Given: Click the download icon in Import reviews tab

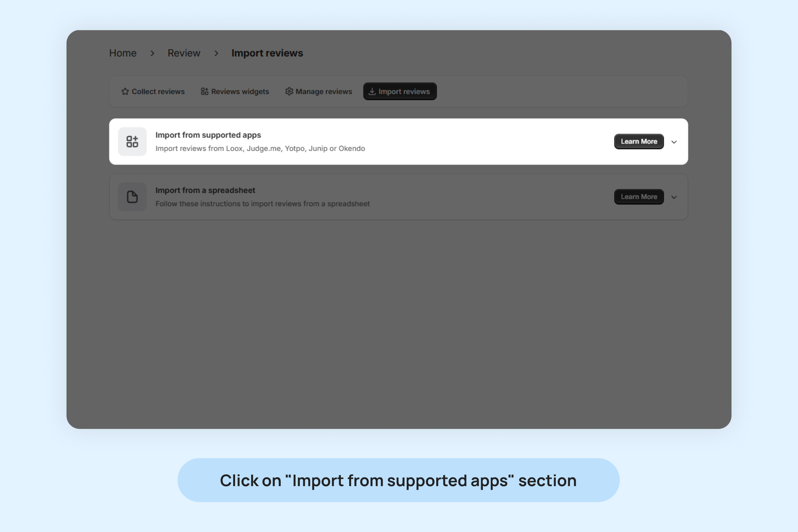Looking at the screenshot, I should [x=372, y=92].
